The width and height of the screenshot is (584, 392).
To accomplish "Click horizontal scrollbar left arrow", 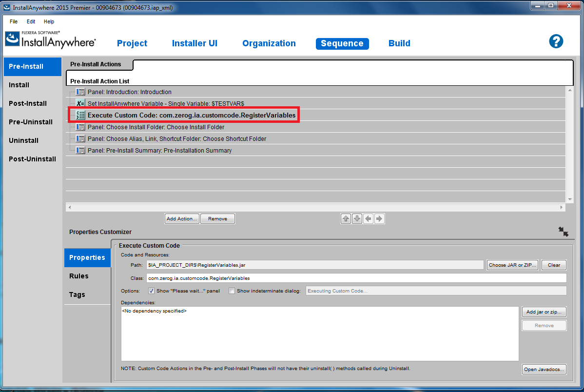I will coord(70,207).
